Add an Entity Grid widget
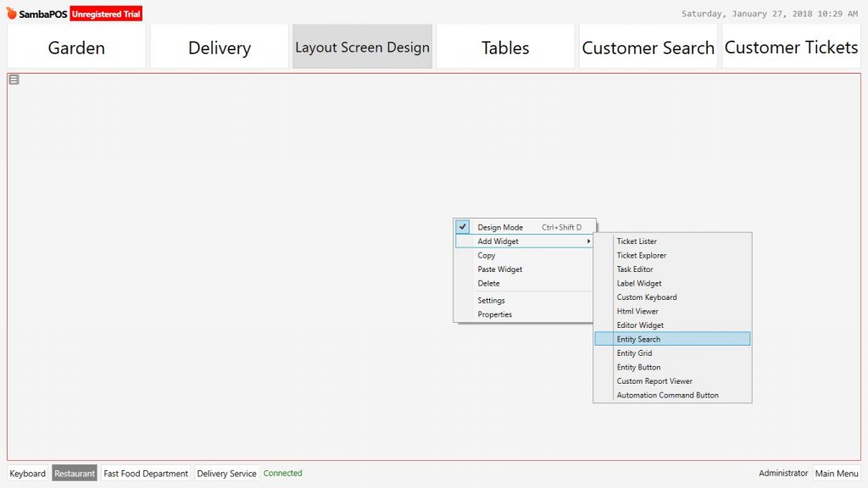Image resolution: width=868 pixels, height=488 pixels. pyautogui.click(x=672, y=353)
